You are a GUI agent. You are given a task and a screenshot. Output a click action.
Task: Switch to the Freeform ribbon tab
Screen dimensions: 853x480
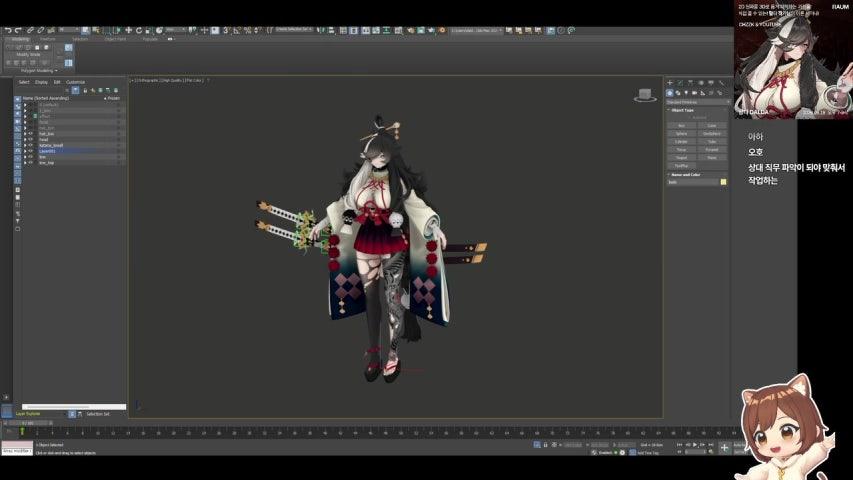pyautogui.click(x=47, y=39)
